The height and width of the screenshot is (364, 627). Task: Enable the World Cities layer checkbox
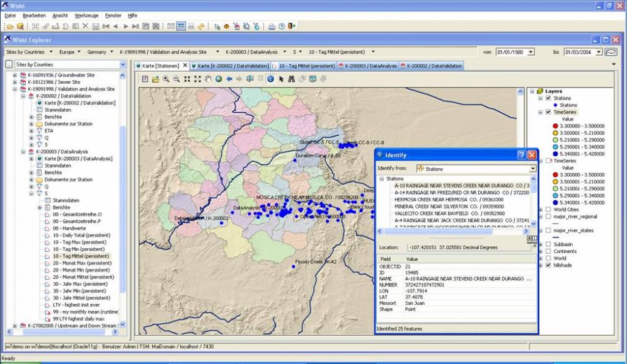click(x=547, y=210)
